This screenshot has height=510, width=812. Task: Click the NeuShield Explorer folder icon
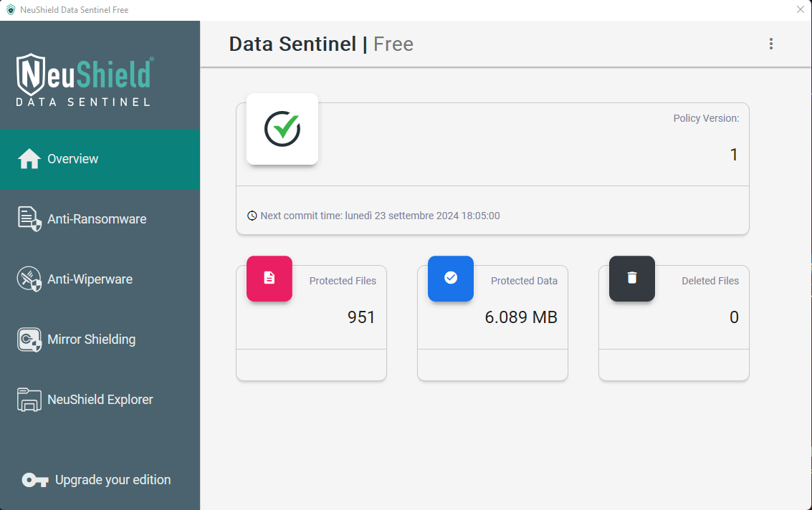coord(29,400)
